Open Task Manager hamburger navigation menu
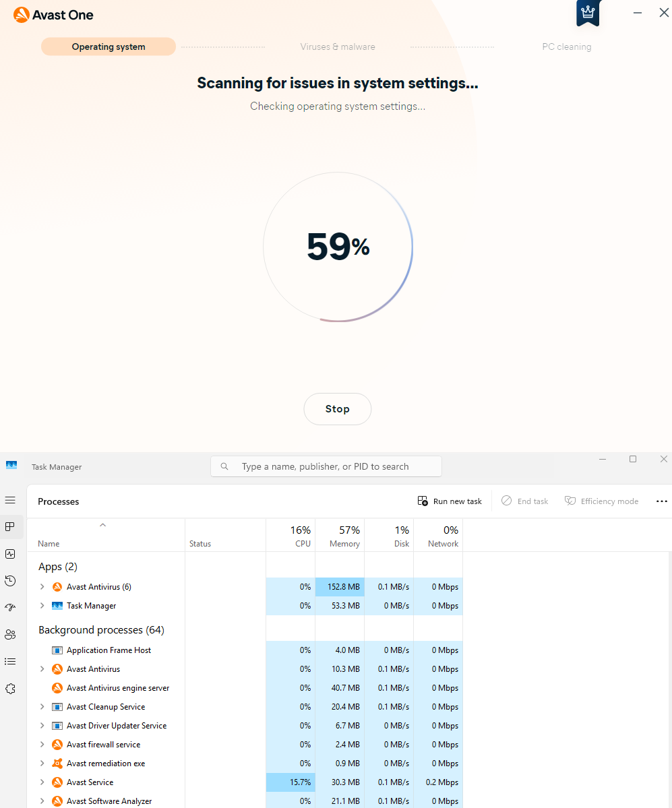 pos(10,500)
